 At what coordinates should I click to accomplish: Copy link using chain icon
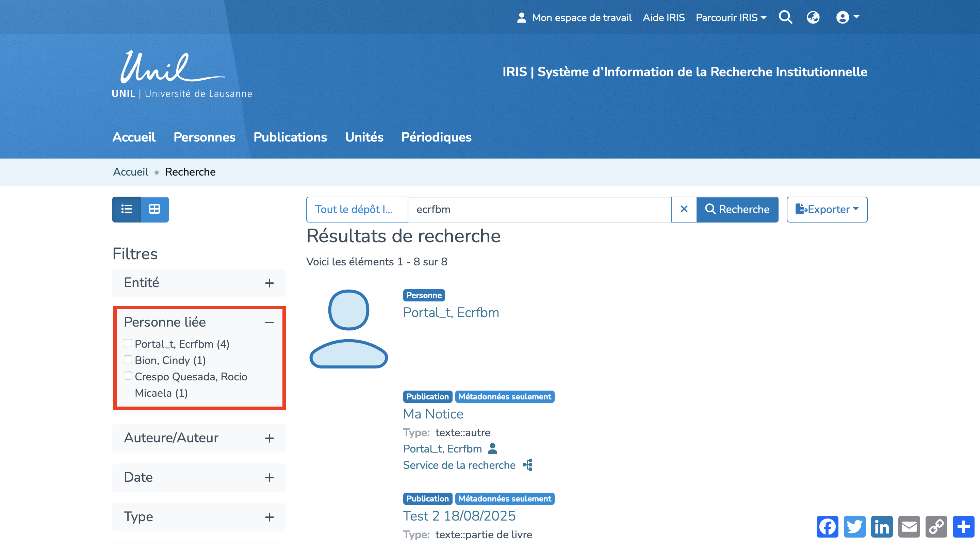coord(936,527)
